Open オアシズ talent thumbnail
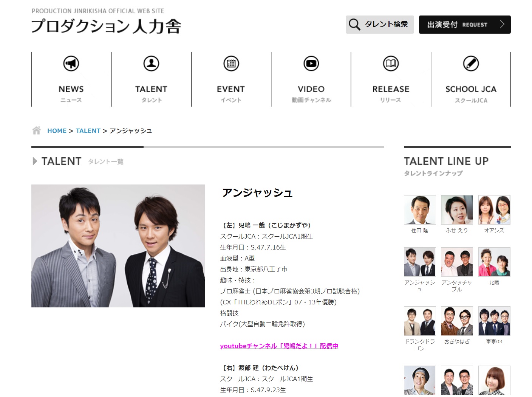The height and width of the screenshot is (397, 532). coord(494,210)
